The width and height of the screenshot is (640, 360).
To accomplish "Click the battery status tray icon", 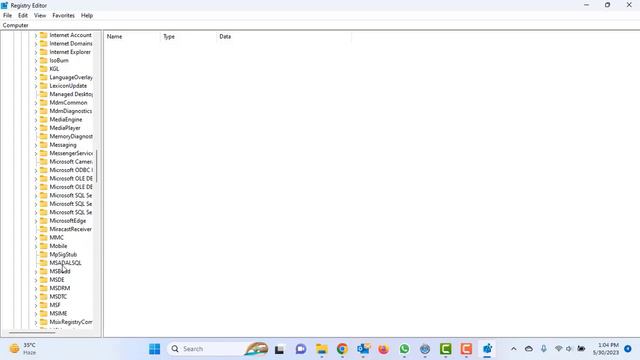I will 581,349.
